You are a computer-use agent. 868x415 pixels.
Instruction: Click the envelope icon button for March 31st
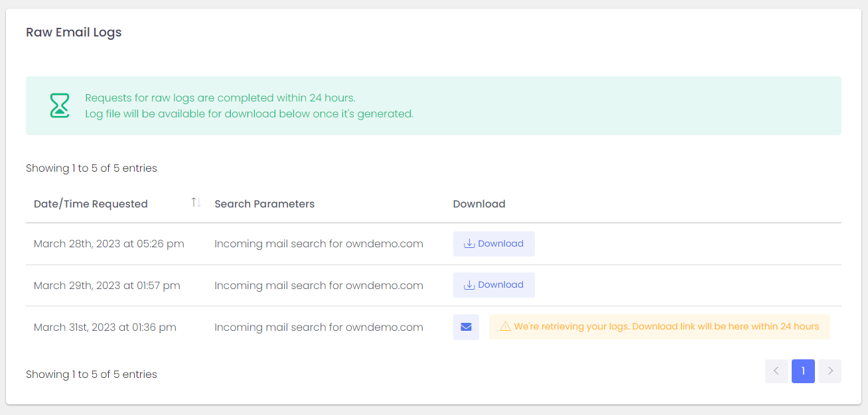(466, 327)
